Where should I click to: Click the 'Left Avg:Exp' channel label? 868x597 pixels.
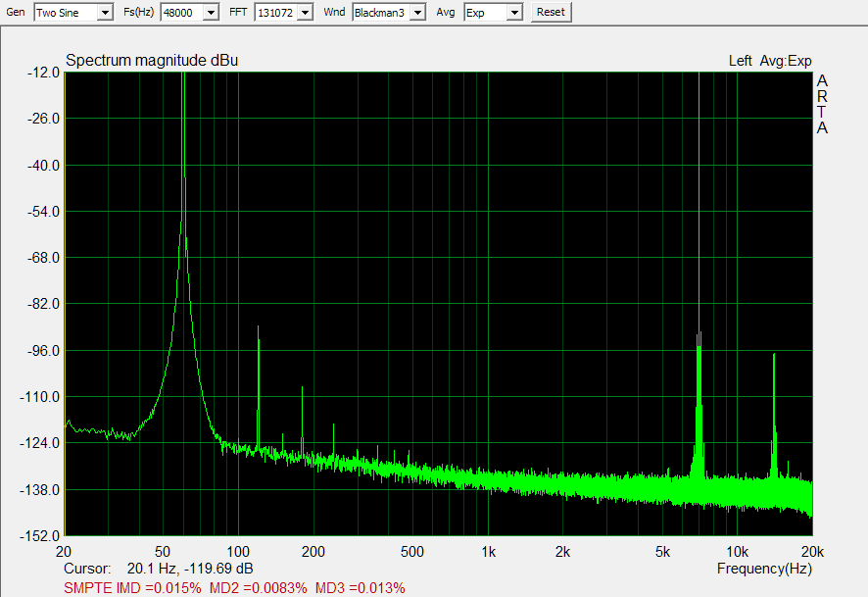click(770, 61)
